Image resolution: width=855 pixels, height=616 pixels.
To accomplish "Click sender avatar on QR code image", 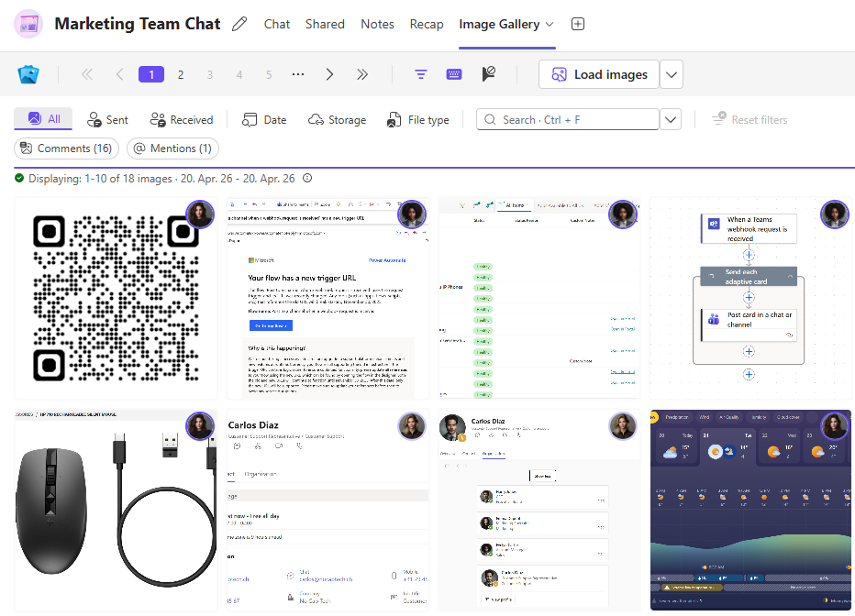I will pyautogui.click(x=200, y=214).
